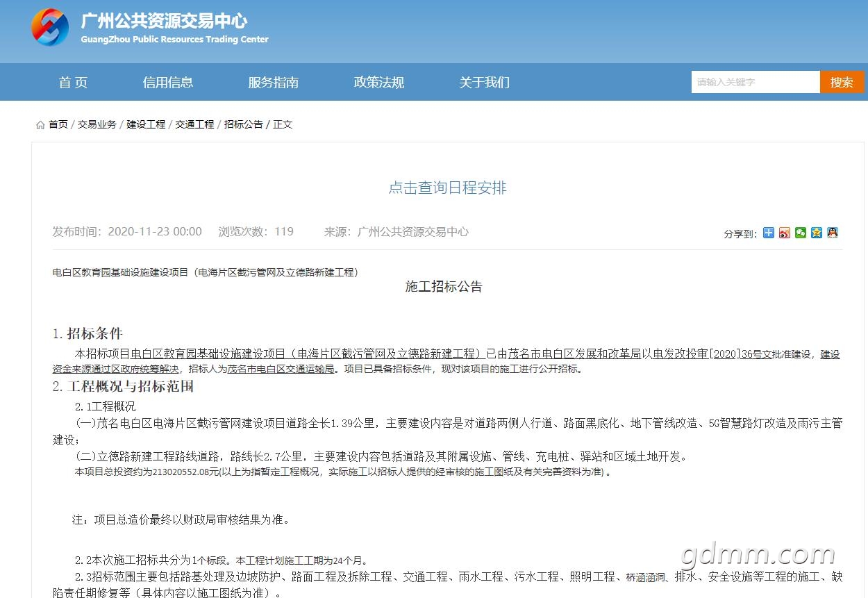
Task: Click the total investment line 213020552.08元
Action: pos(343,472)
